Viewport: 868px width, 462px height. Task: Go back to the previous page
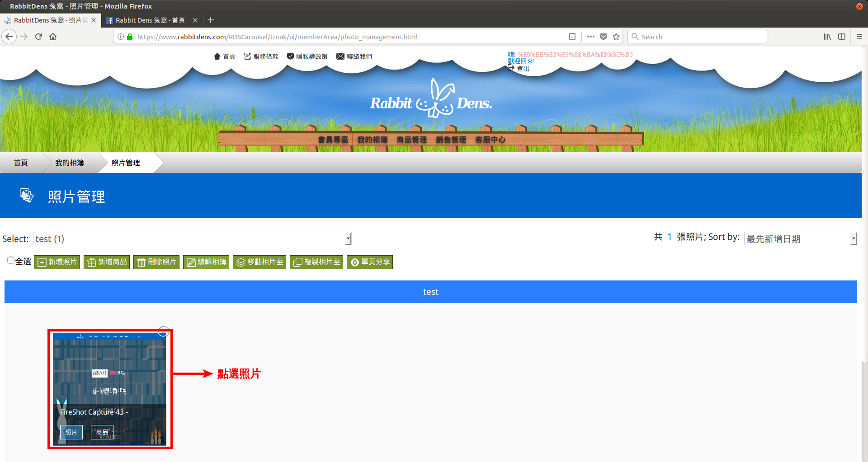pyautogui.click(x=9, y=37)
